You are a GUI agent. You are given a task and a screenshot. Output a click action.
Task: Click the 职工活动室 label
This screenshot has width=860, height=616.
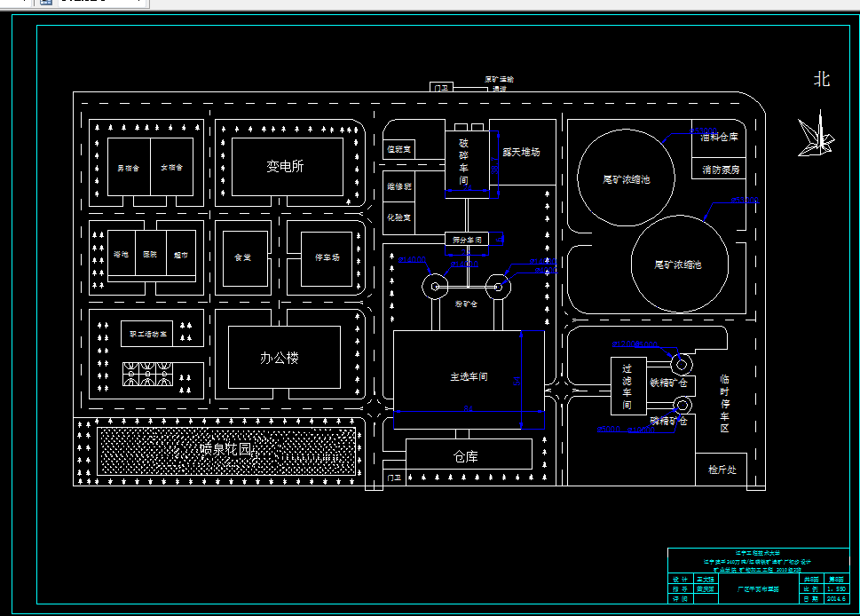(x=148, y=334)
